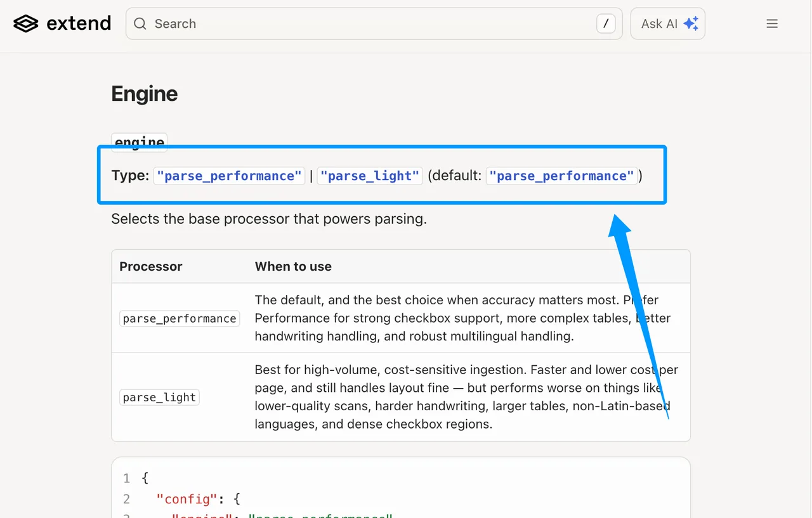Click the 'Selects the base processor' sentence

(x=269, y=219)
